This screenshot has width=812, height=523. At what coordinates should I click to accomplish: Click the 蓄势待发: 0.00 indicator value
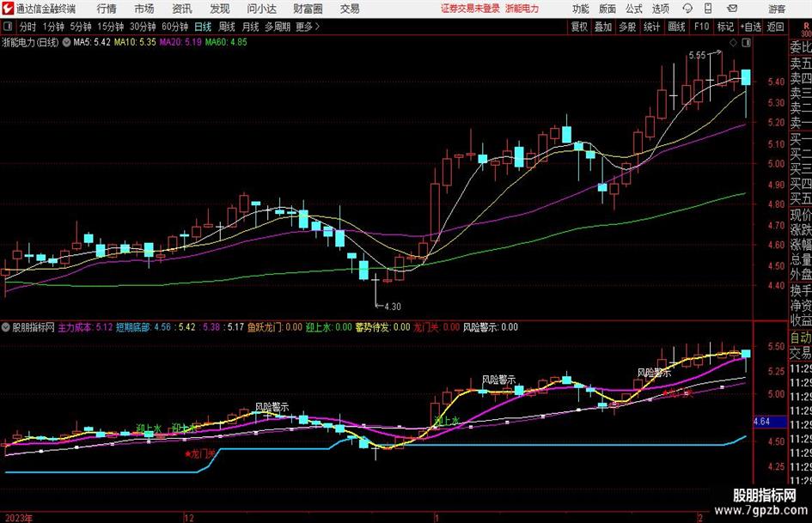[382, 327]
